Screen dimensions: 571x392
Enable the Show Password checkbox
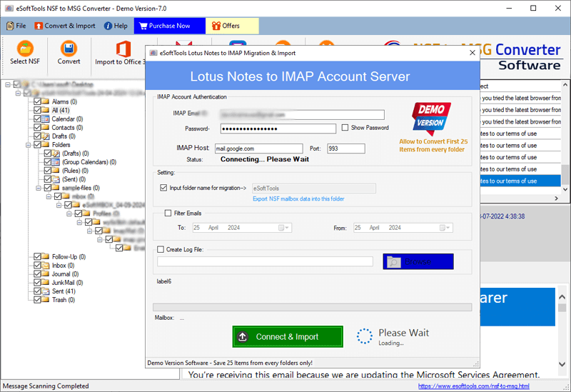[344, 128]
